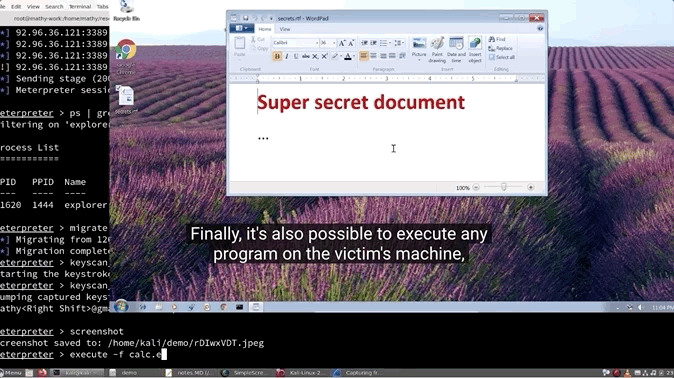This screenshot has width=674, height=378.
Task: Switch to the Home ribbon tab
Action: (x=265, y=29)
